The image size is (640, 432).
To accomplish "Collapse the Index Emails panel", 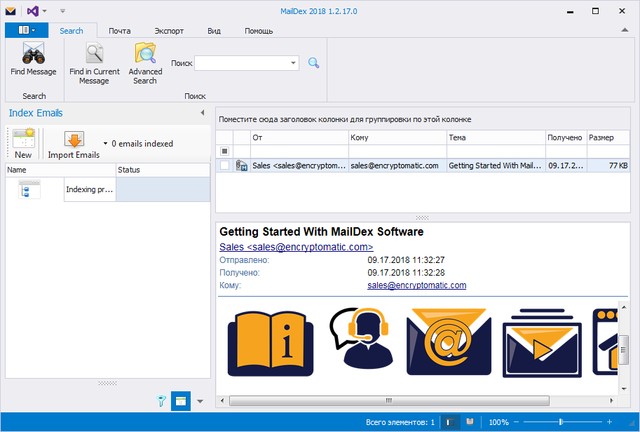I will click(202, 113).
